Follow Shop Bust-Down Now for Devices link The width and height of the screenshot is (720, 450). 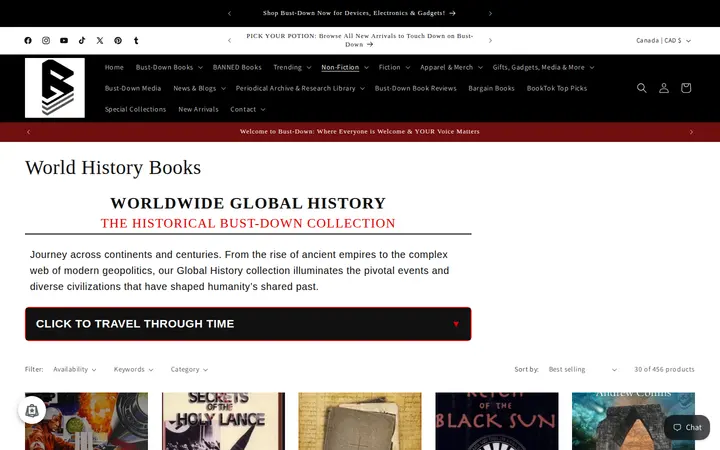tap(359, 13)
